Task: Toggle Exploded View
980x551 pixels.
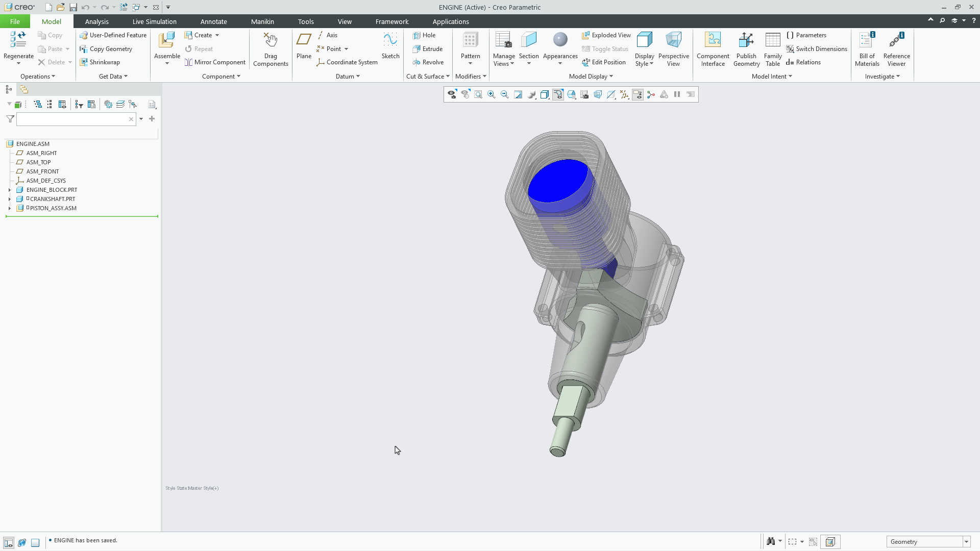Action: point(606,35)
